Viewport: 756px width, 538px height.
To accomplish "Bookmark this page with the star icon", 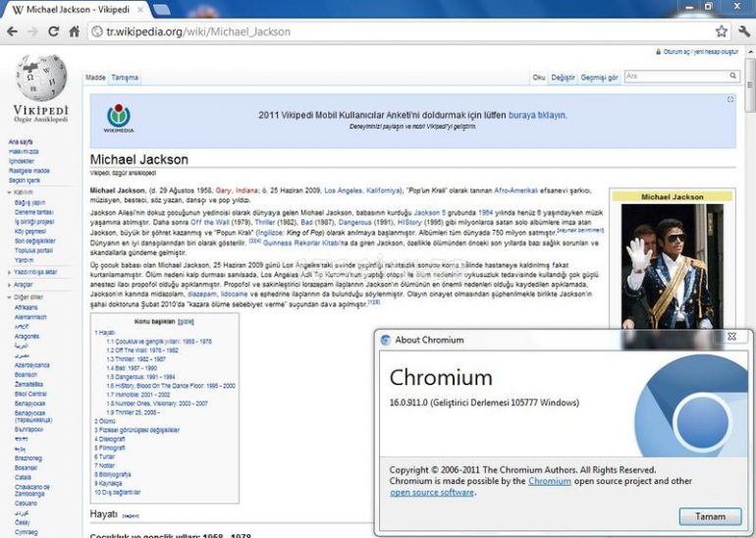I will point(722,31).
